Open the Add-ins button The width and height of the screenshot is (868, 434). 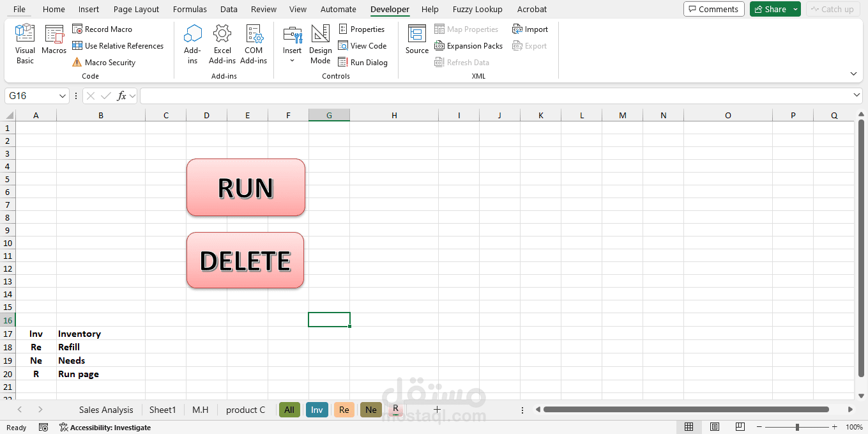(x=192, y=43)
